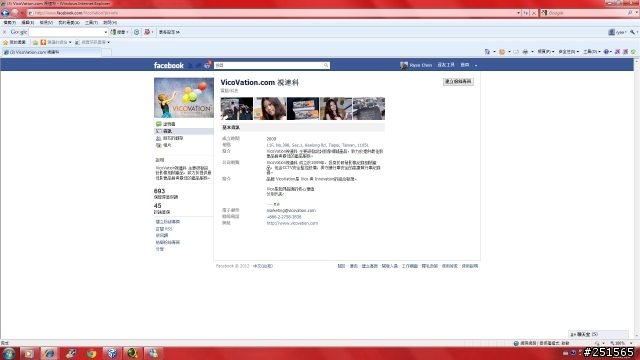This screenshot has height=360, width=640.
Task: Select the VicoVation.com browser tab
Action: [x=51, y=52]
